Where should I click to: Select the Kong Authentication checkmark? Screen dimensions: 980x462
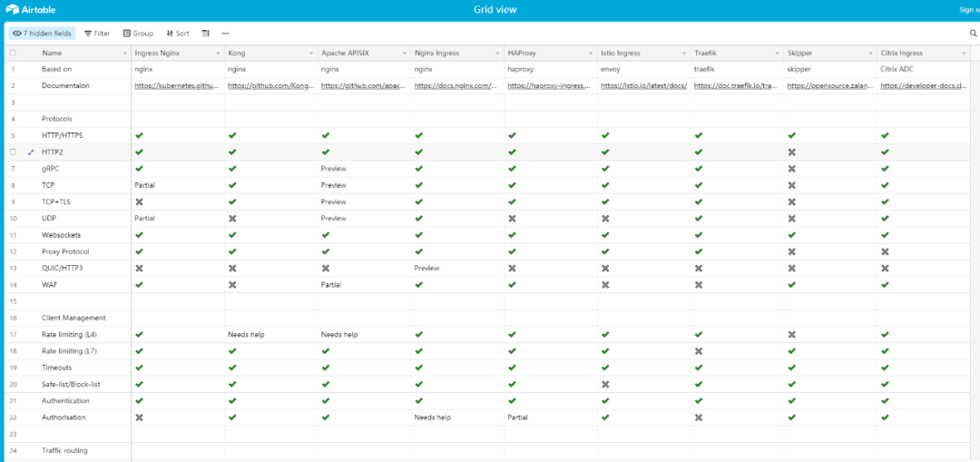click(232, 401)
